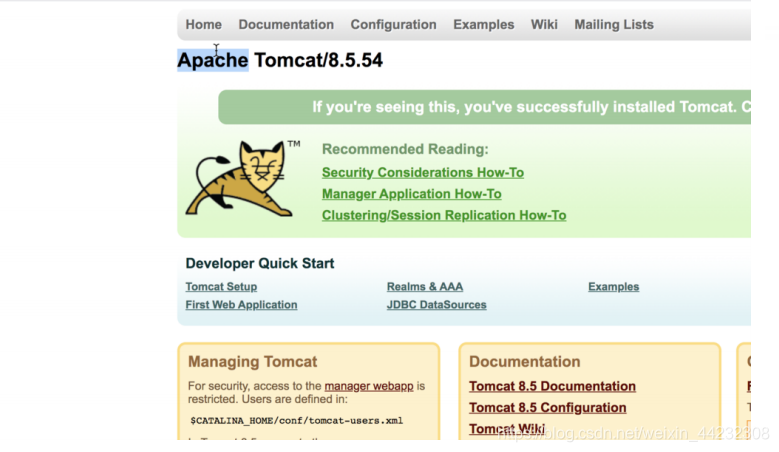Open Examples in the top navigation bar
The width and height of the screenshot is (779, 452).
click(483, 24)
